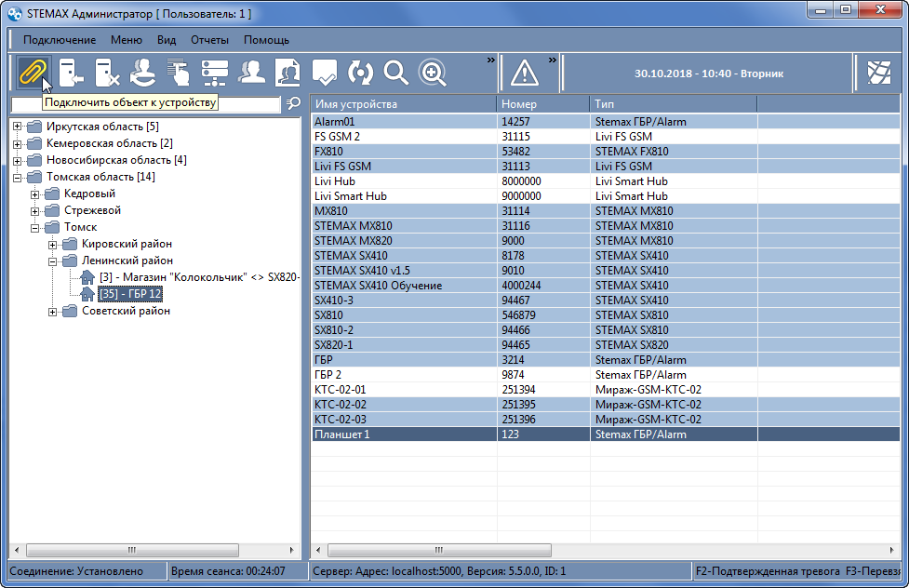
Task: Select the FX810 device row
Action: 606,152
